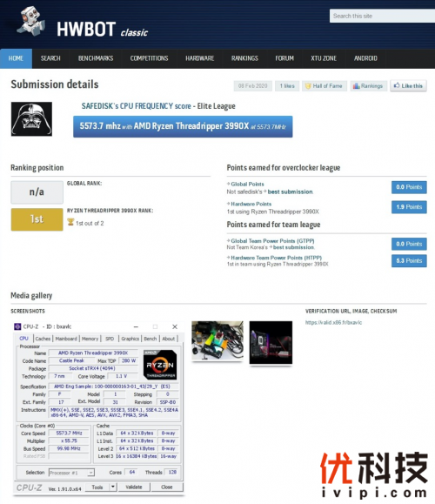Click the Close button in CPU-Z

167,487
